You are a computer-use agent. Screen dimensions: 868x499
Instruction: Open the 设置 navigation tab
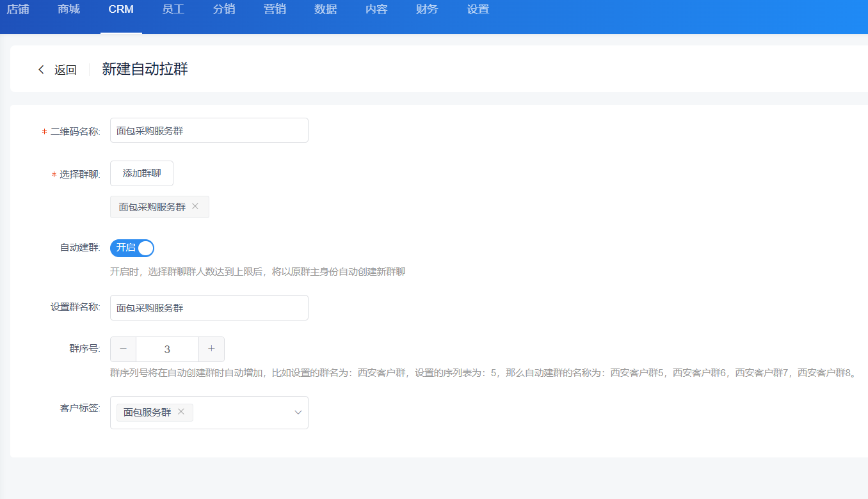pos(478,10)
